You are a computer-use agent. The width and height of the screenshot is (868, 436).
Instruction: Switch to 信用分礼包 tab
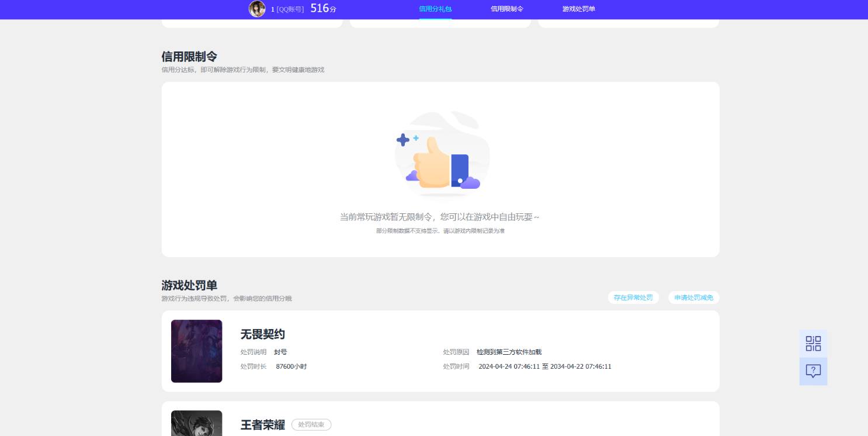point(435,9)
